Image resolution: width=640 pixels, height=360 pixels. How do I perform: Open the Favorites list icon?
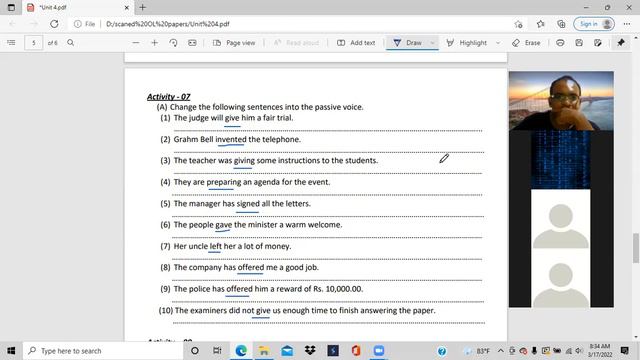coord(540,24)
